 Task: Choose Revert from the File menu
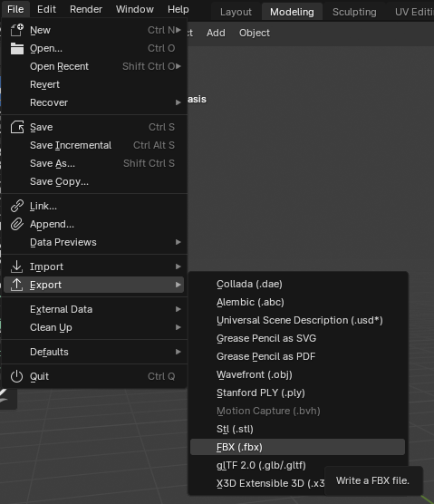tap(93, 84)
